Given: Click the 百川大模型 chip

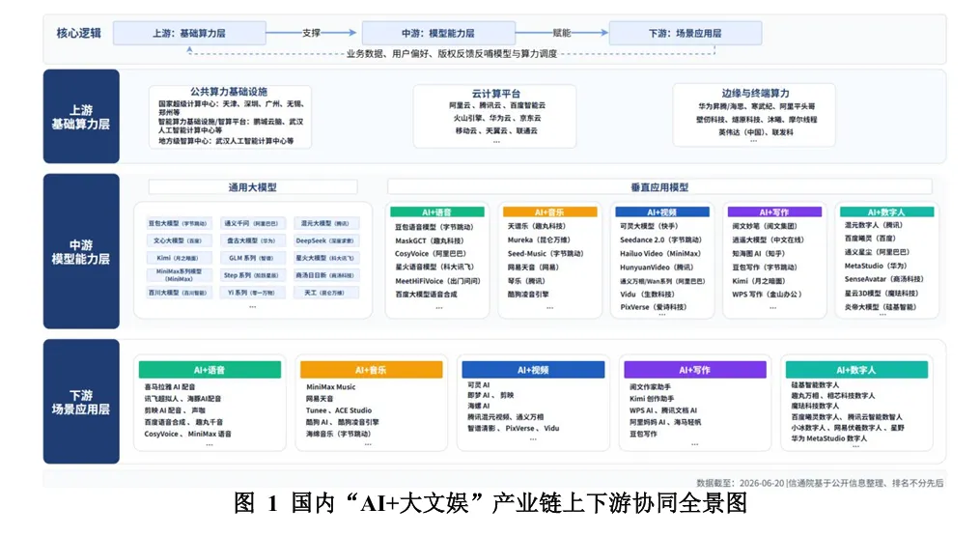Looking at the screenshot, I should tap(178, 292).
